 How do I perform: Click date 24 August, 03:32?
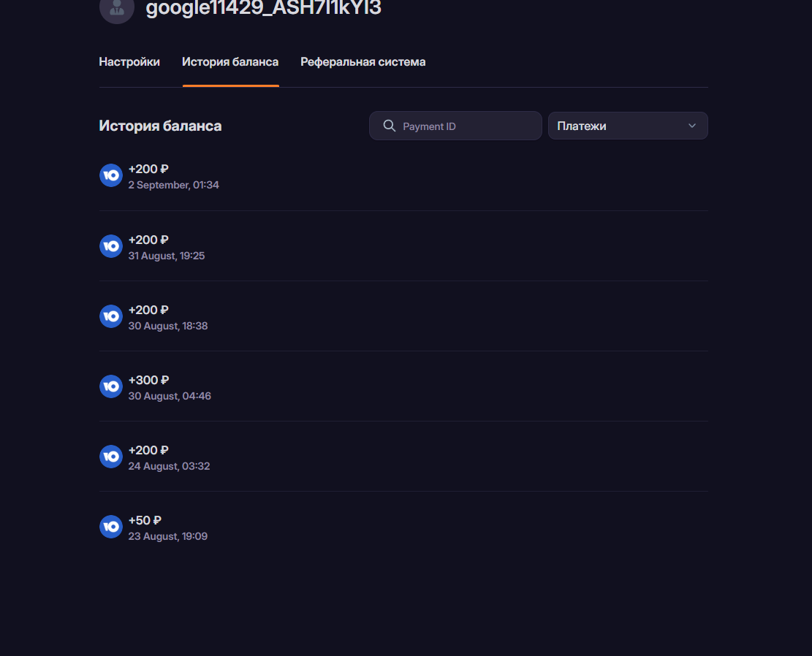click(x=169, y=467)
